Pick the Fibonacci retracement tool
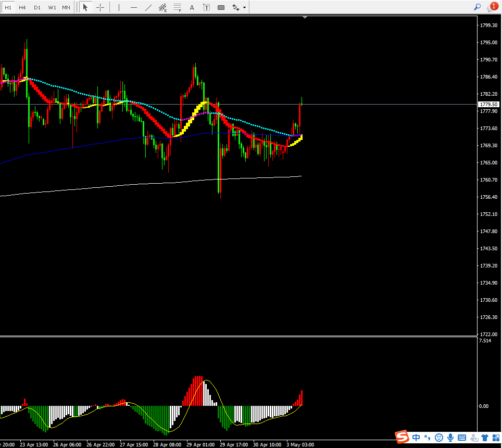This screenshot has width=502, height=448. point(178,7)
